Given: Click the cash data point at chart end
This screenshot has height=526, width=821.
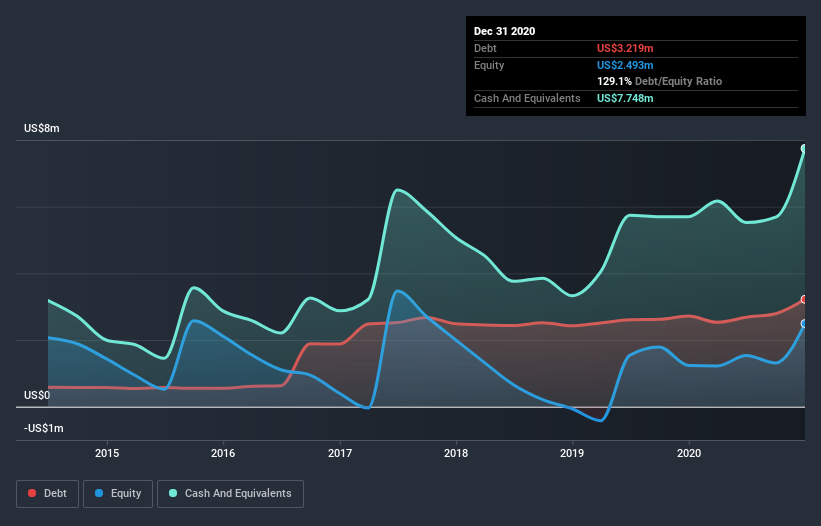Looking at the screenshot, I should click(x=804, y=149).
